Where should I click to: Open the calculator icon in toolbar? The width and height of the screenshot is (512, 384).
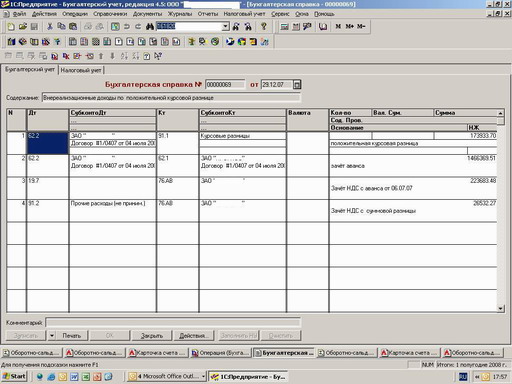pyautogui.click(x=284, y=26)
